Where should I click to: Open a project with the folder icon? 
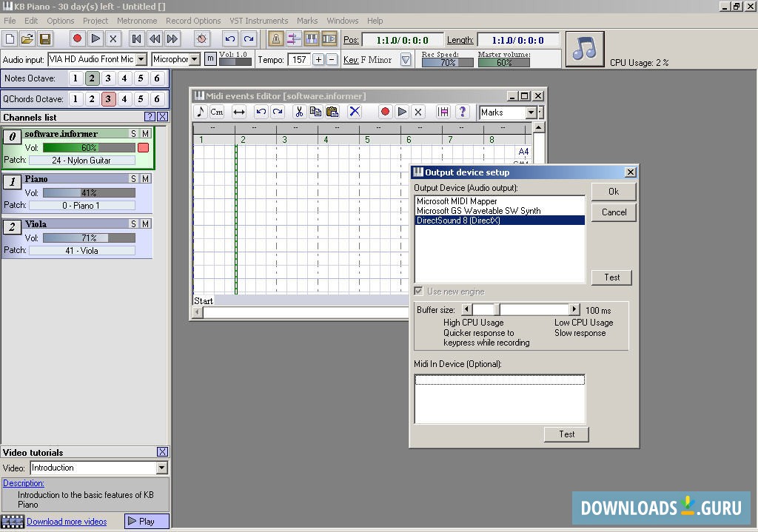(27, 38)
